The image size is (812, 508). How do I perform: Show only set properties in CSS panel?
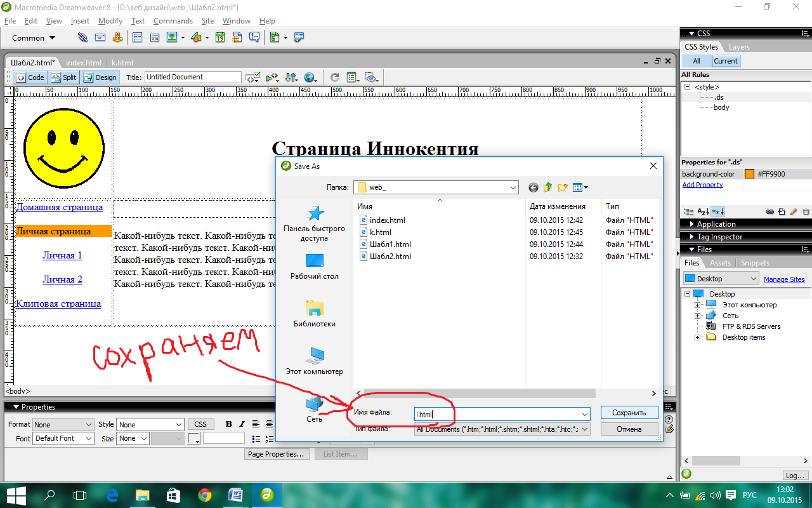(717, 211)
